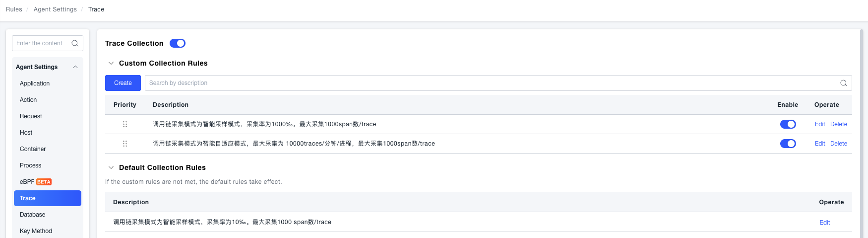Edit the default collection rule

pyautogui.click(x=824, y=223)
